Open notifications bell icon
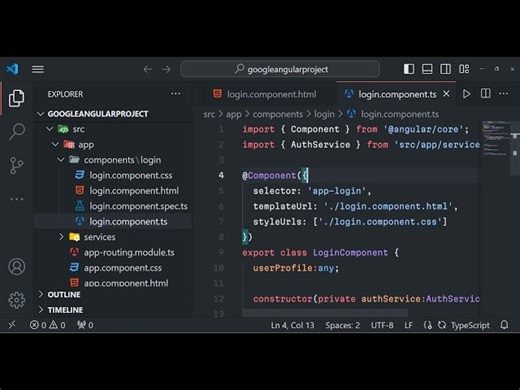The image size is (520, 390). pyautogui.click(x=504, y=325)
